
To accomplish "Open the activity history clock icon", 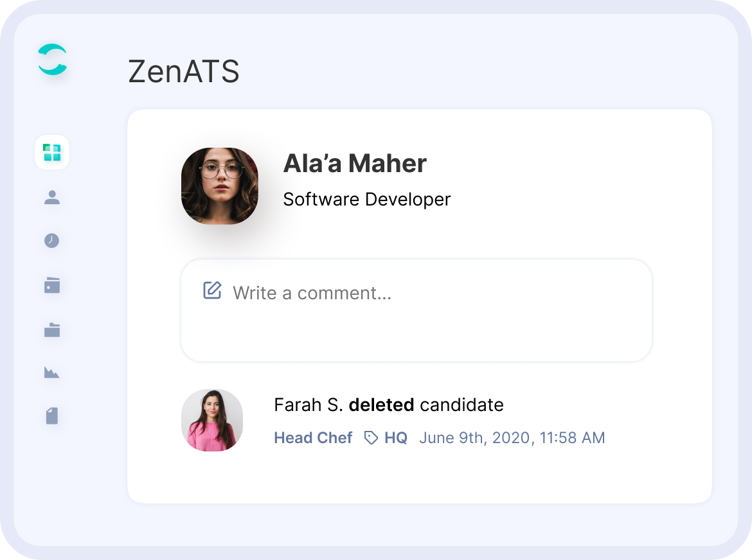I will pos(51,241).
